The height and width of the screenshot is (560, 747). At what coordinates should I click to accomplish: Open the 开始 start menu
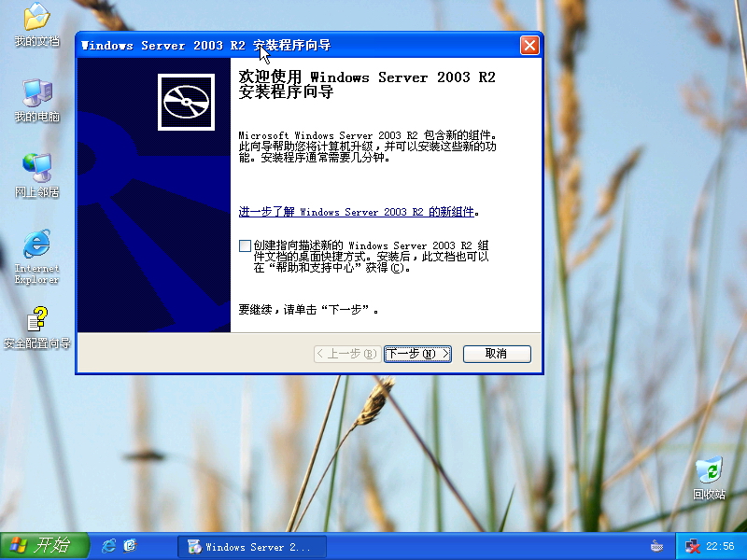click(x=45, y=546)
